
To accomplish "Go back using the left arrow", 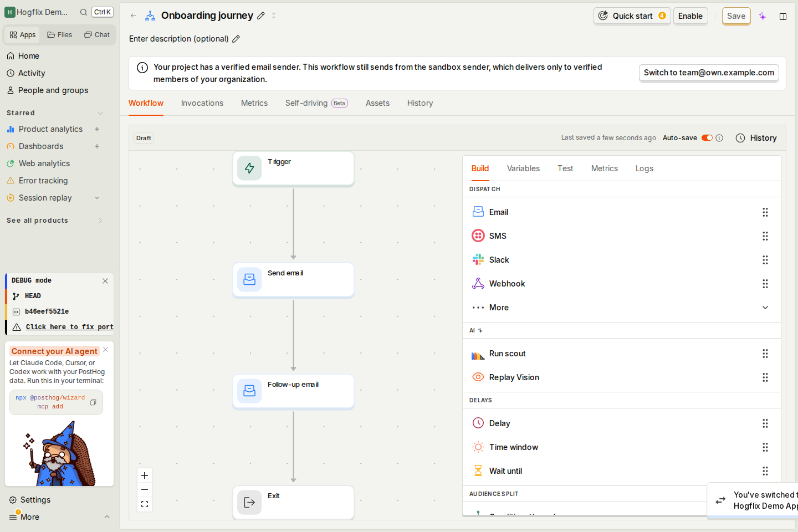I will pyautogui.click(x=134, y=16).
